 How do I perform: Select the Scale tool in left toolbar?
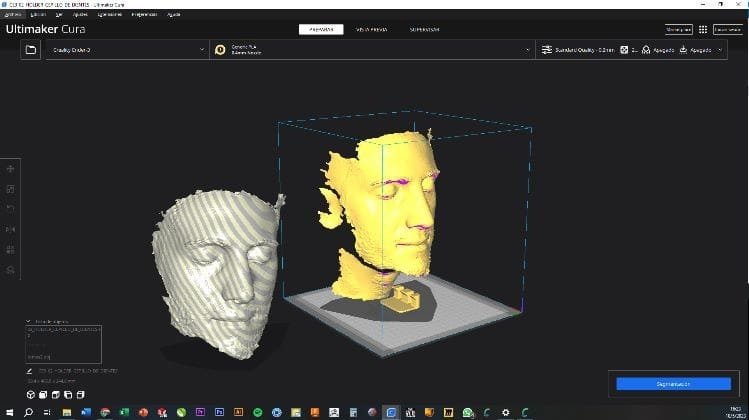tap(11, 189)
